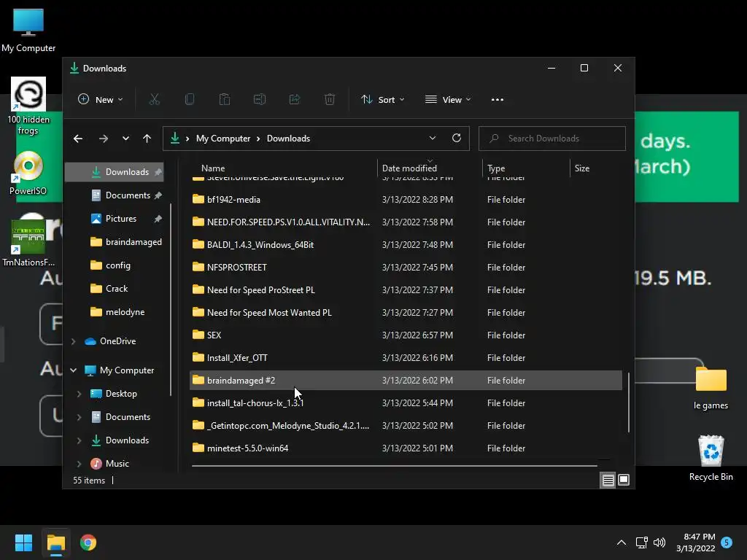Go forward with the right arrow

[x=104, y=139]
